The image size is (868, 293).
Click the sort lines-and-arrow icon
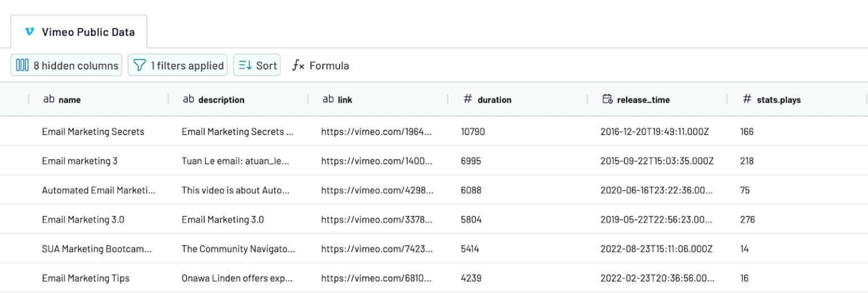point(245,65)
